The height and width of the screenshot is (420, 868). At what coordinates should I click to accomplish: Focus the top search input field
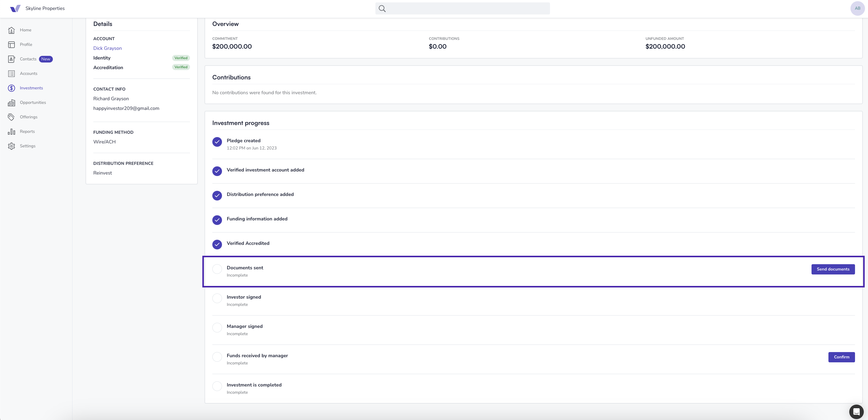coord(462,8)
